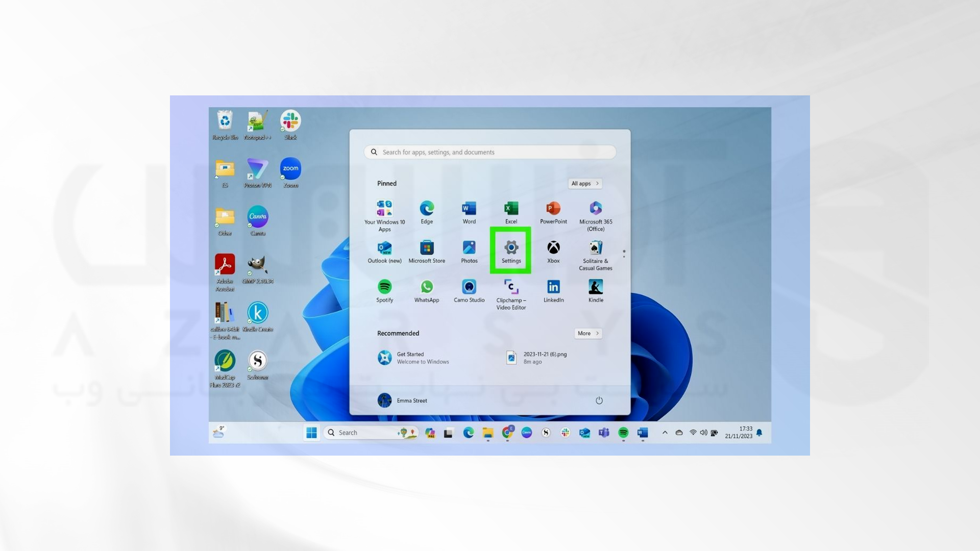Select the Scrivener desktop icon
980x551 pixels.
(x=257, y=365)
